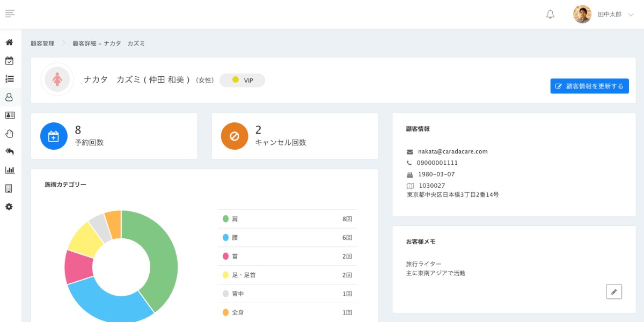Click phone number 09000001111
Viewport: 644px width, 322px height.
(x=437, y=163)
